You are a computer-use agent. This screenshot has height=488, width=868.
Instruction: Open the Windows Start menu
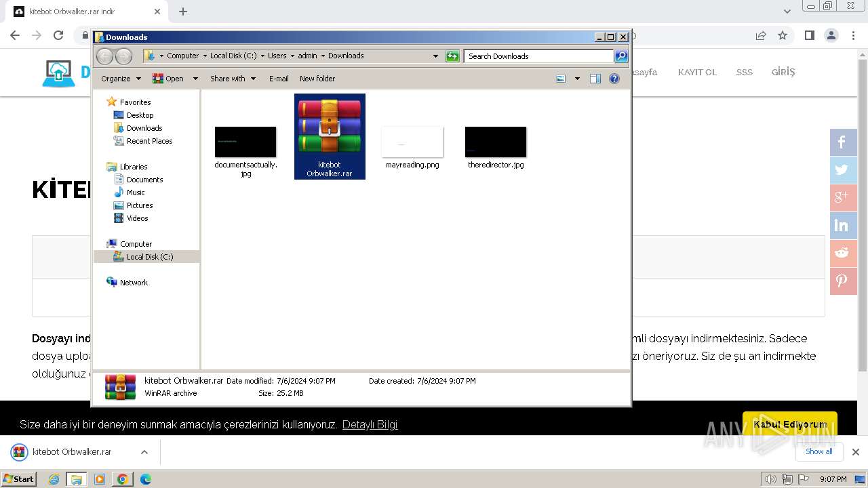19,479
